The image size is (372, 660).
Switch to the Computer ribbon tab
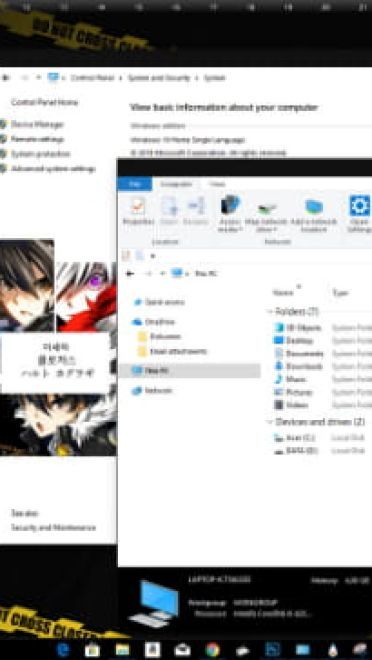176,184
